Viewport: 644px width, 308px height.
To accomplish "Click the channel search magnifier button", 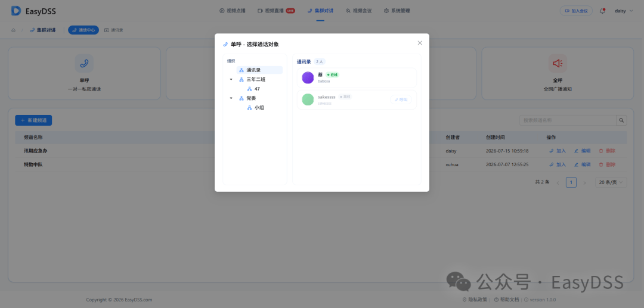I will coord(621,120).
